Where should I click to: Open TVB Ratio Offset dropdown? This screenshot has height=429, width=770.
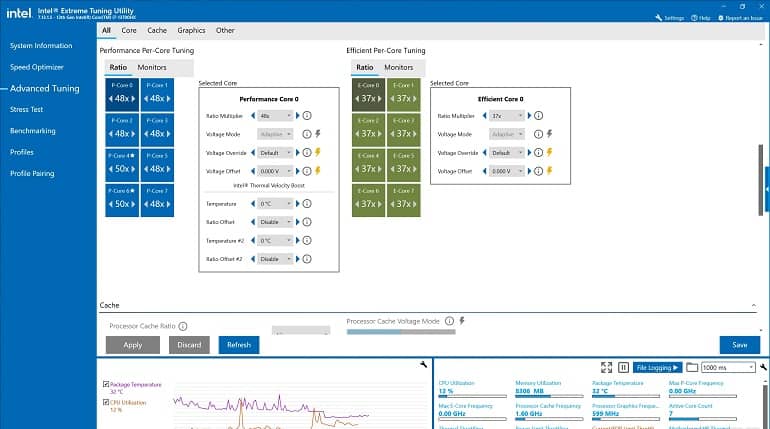click(275, 222)
